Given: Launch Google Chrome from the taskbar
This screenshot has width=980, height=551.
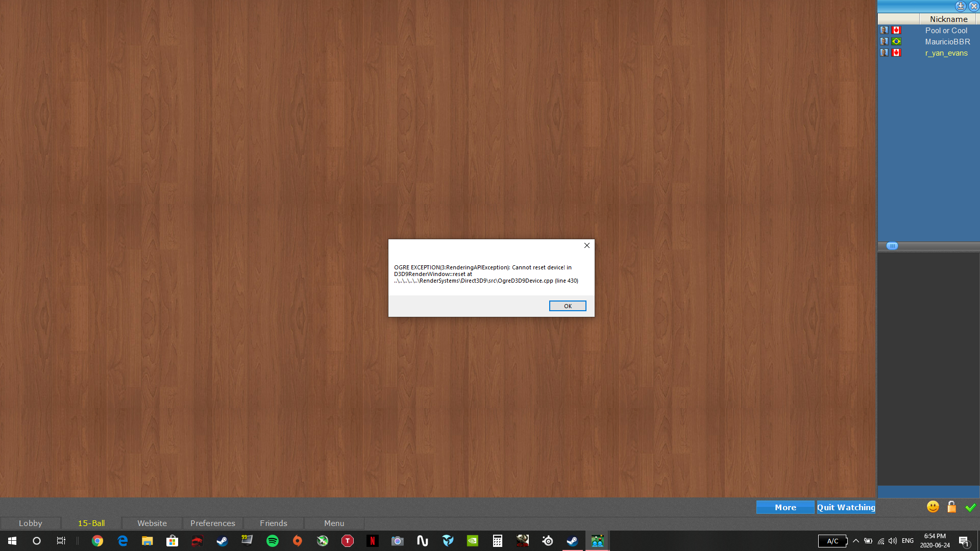Looking at the screenshot, I should tap(97, 541).
